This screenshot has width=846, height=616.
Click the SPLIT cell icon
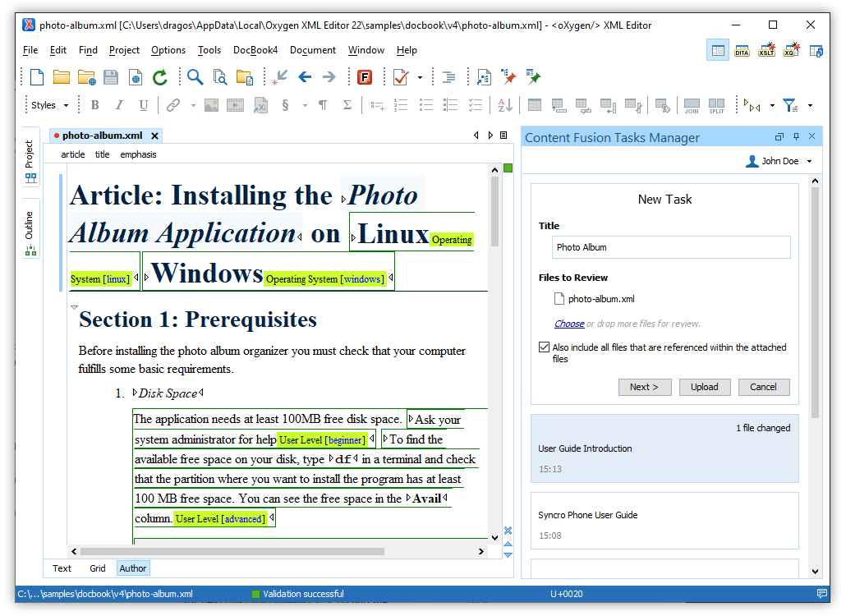[x=716, y=105]
